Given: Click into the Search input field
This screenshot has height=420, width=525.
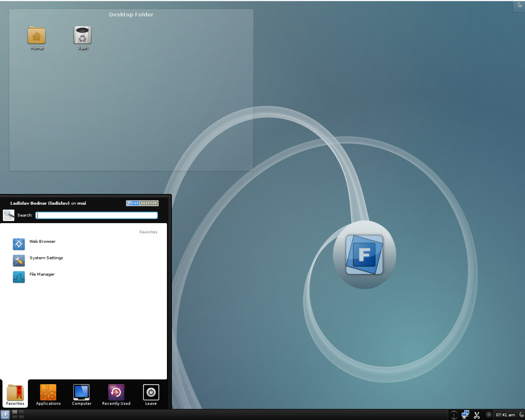Looking at the screenshot, I should click(x=96, y=215).
